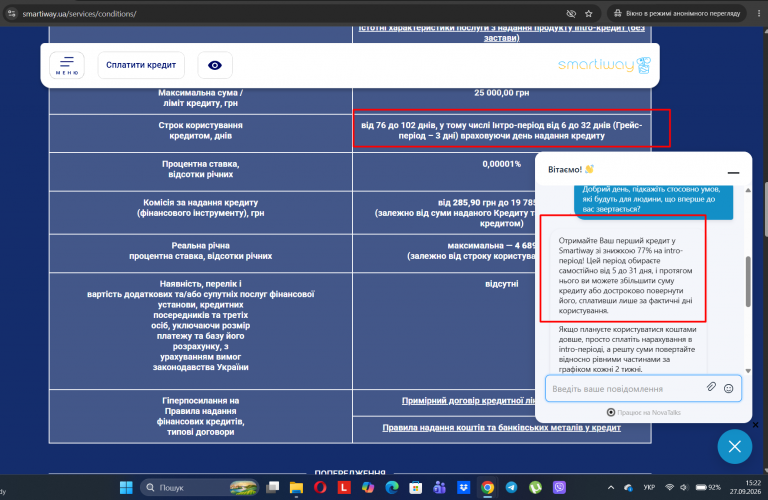Screen dimensions: 768x500
Task: Open Правила надання коштів та банківських металів link
Action: 502,428
